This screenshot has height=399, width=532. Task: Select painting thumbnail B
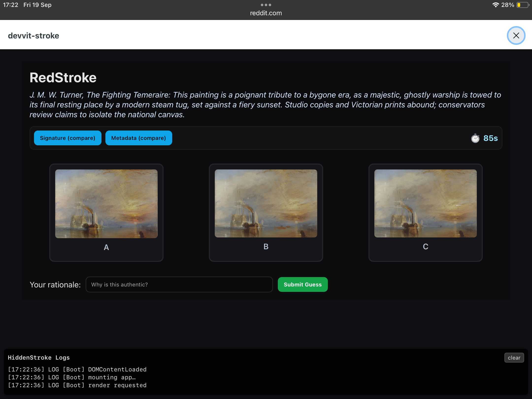pyautogui.click(x=266, y=203)
